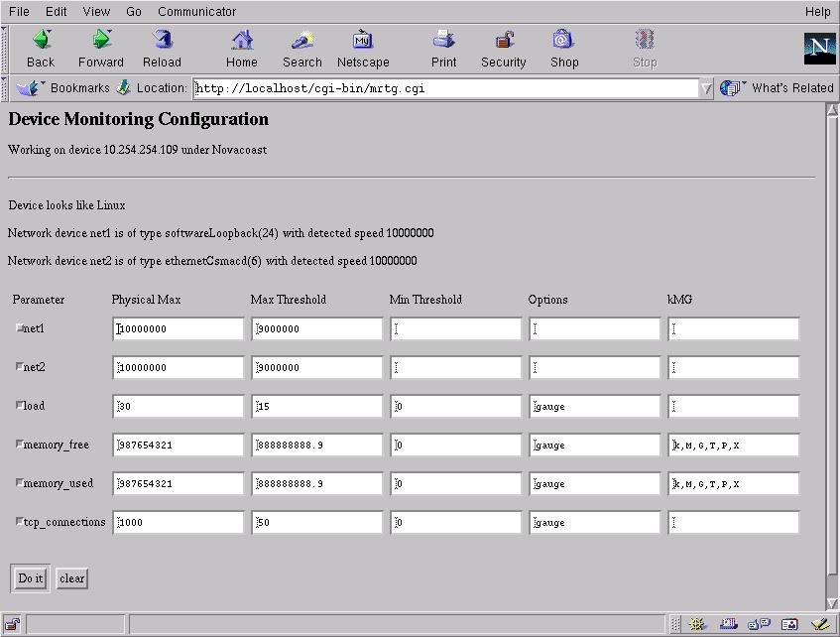Open the Search toolbar icon
The image size is (840, 637).
tap(301, 41)
